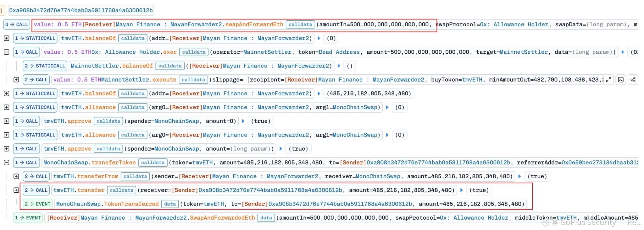
Task: Click 'data=(long param)' in the exec row
Action: click(584, 52)
